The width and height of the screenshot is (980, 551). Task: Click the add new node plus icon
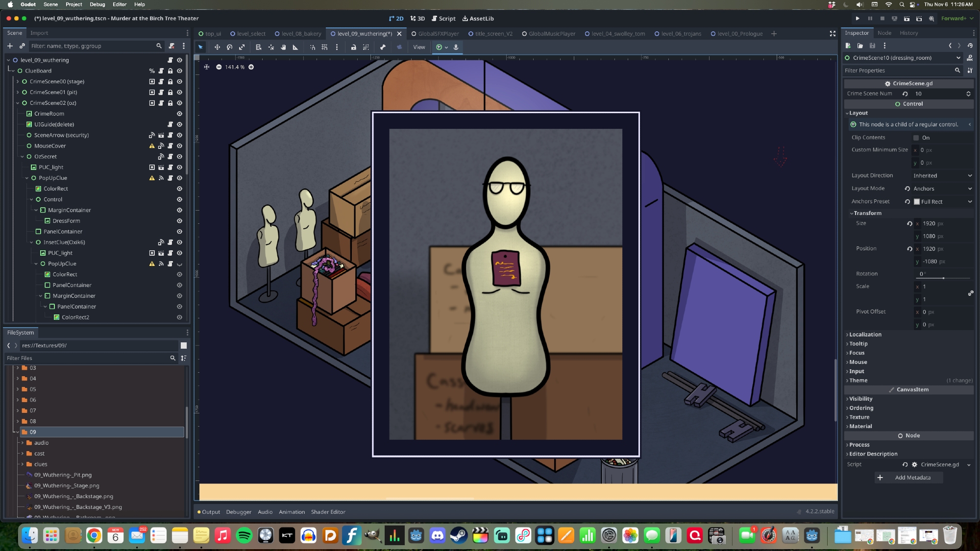pos(10,46)
